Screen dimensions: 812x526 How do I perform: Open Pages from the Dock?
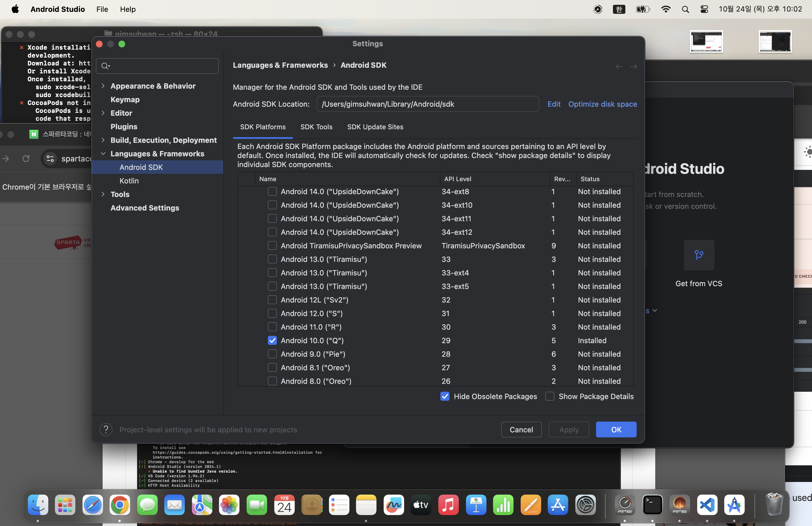(x=531, y=505)
